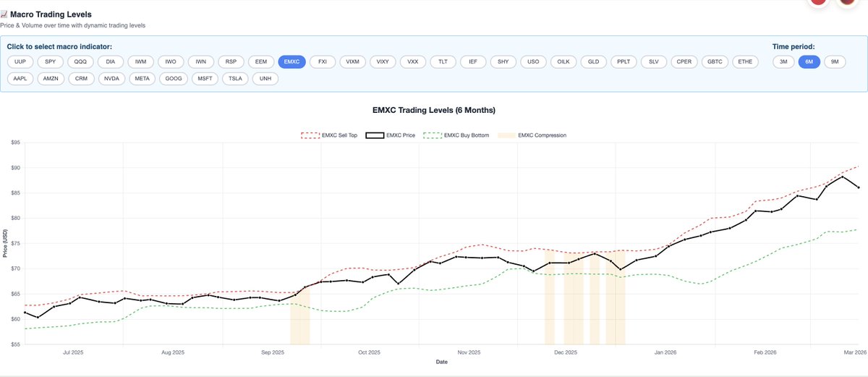Pick the NVDA stock indicator
The width and height of the screenshot is (868, 377).
click(111, 78)
